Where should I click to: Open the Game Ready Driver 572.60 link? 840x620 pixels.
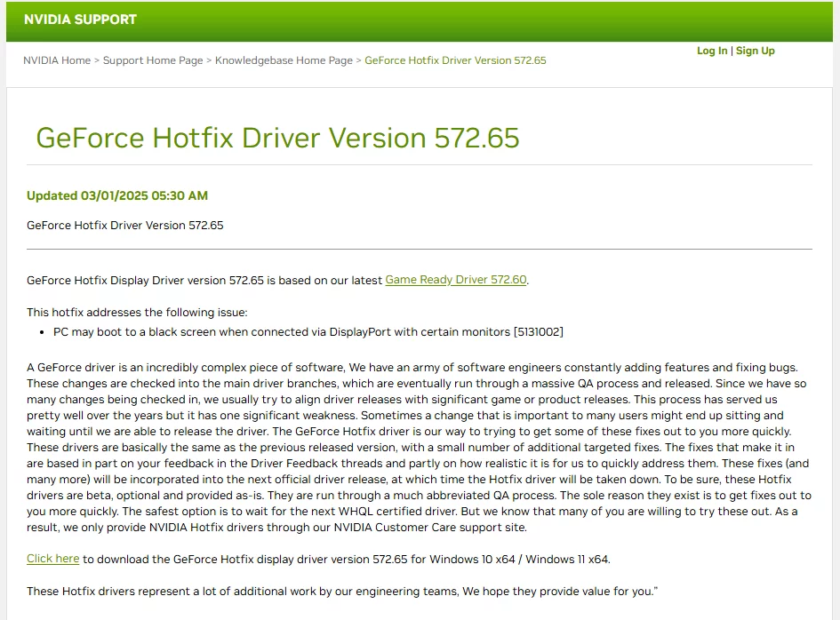pyautogui.click(x=456, y=280)
